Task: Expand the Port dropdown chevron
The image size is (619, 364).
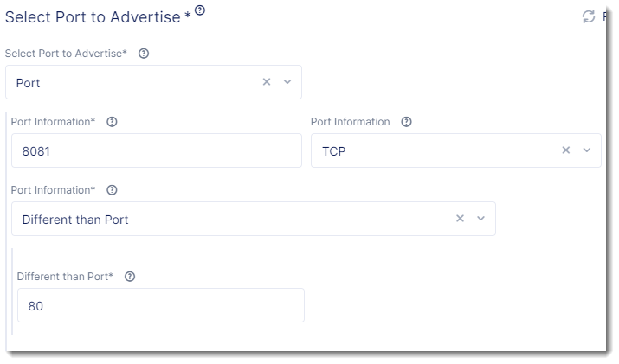Action: tap(287, 82)
